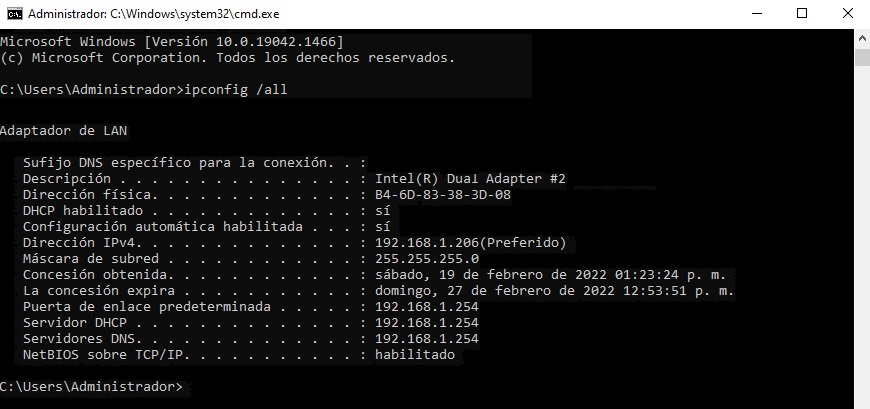Click the default gateway address value

click(x=427, y=306)
